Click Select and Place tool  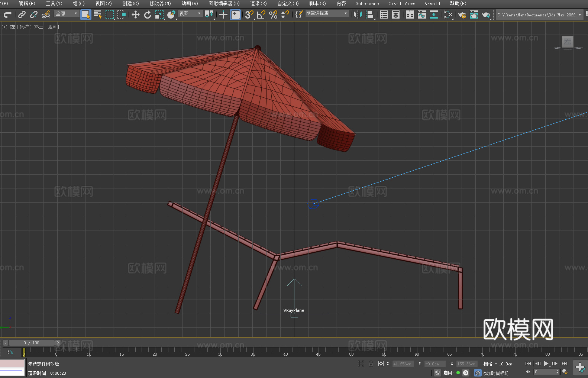click(x=171, y=14)
